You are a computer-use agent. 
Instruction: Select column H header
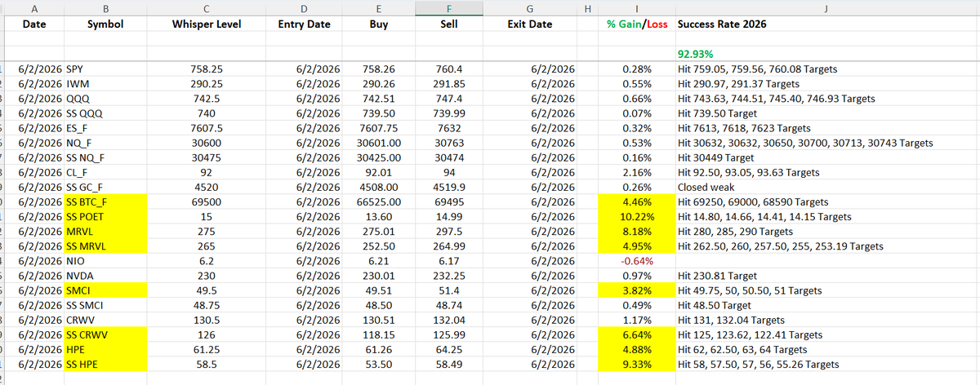588,7
